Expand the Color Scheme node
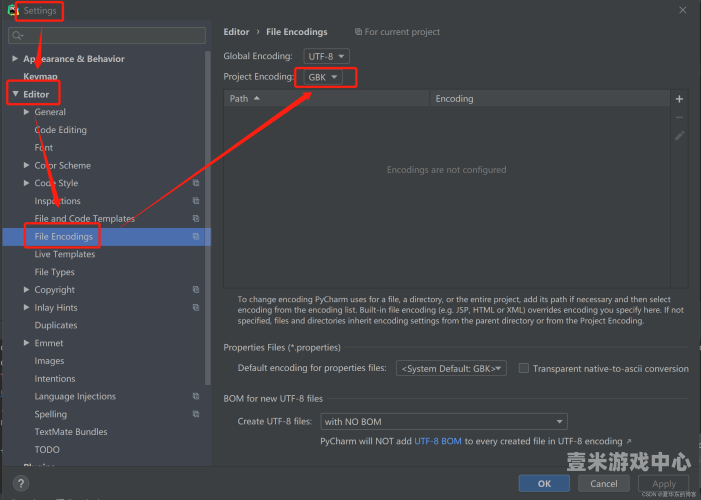The height and width of the screenshot is (500, 701). 26,165
